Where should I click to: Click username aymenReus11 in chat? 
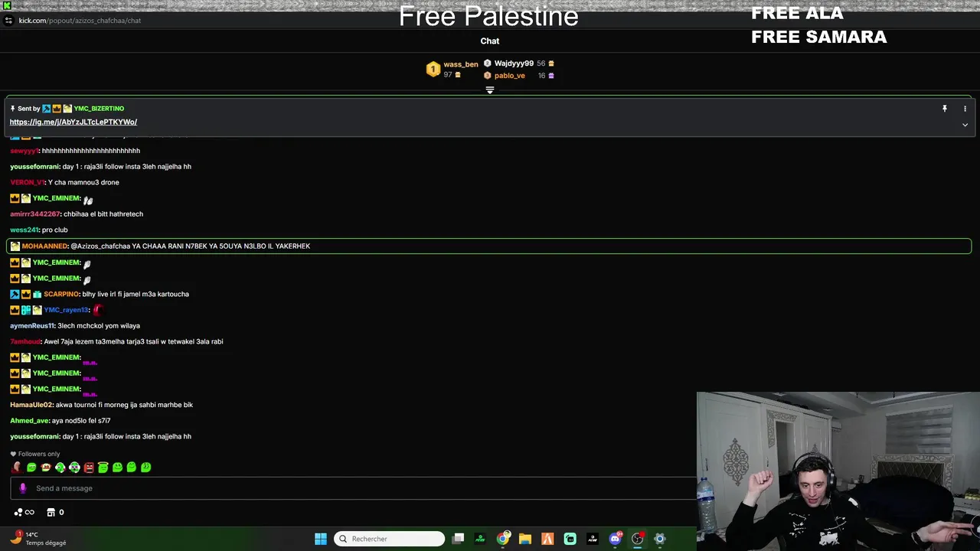point(32,326)
